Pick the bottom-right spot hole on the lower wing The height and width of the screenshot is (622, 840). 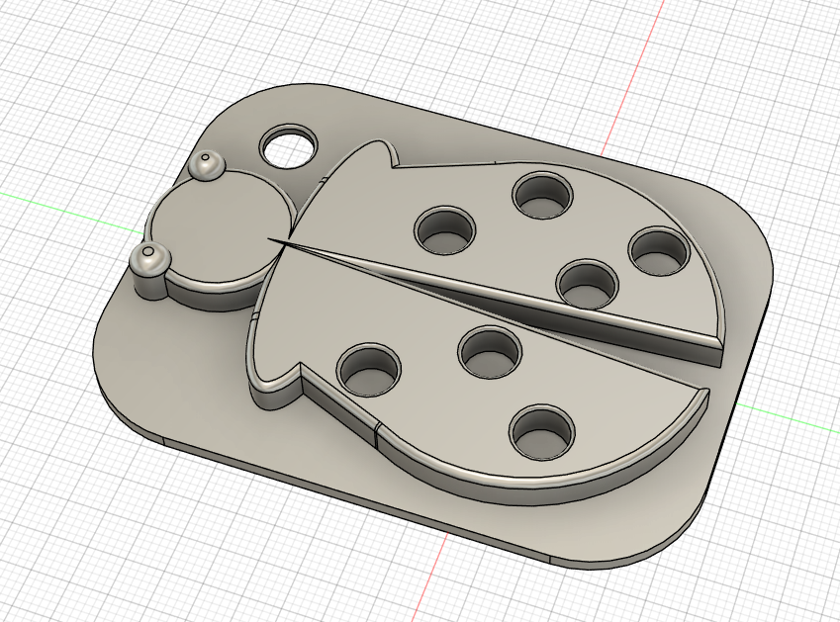542,430
